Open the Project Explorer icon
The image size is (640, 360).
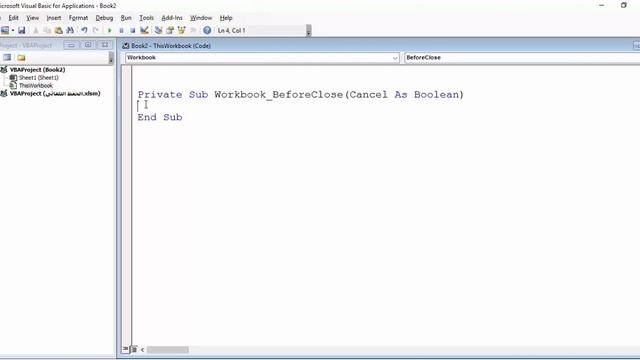click(x=158, y=30)
